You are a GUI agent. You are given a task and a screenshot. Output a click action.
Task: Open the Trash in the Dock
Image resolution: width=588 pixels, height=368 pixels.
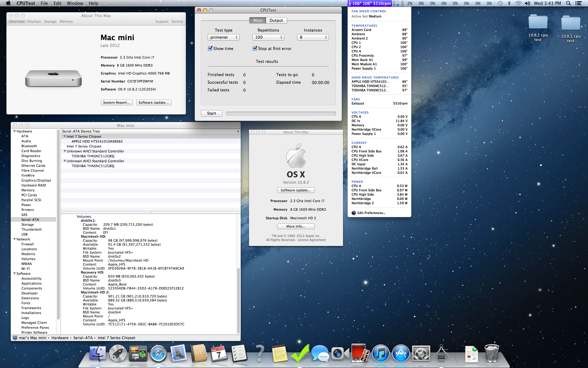[x=492, y=354]
